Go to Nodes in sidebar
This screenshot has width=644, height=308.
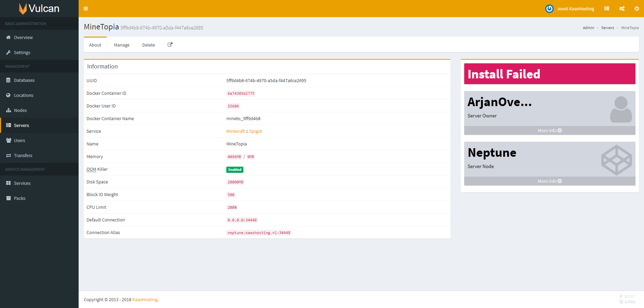(20, 110)
